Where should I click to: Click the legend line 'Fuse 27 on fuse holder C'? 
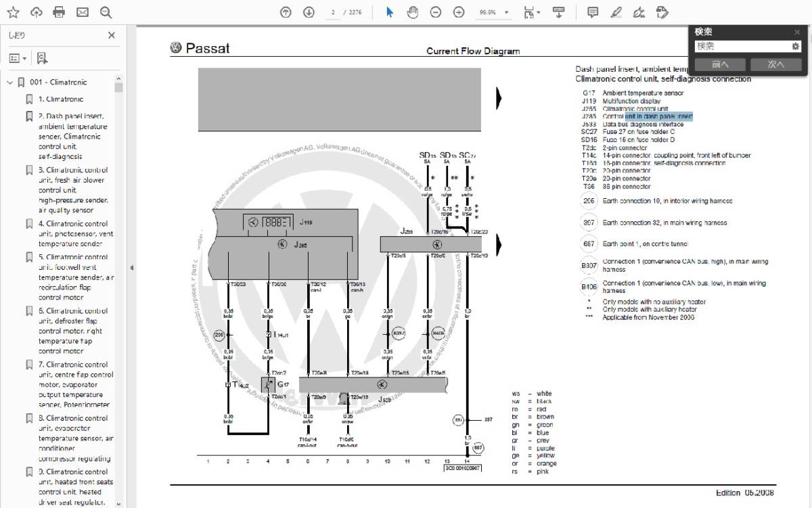click(x=639, y=132)
